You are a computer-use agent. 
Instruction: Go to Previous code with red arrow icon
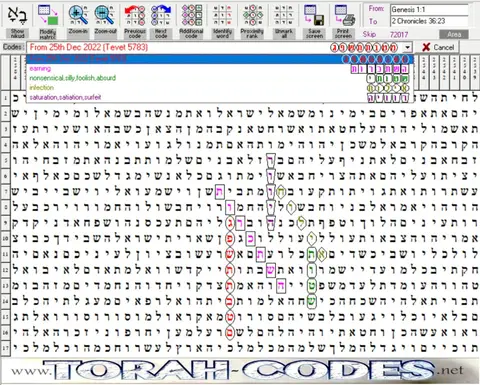pyautogui.click(x=135, y=16)
